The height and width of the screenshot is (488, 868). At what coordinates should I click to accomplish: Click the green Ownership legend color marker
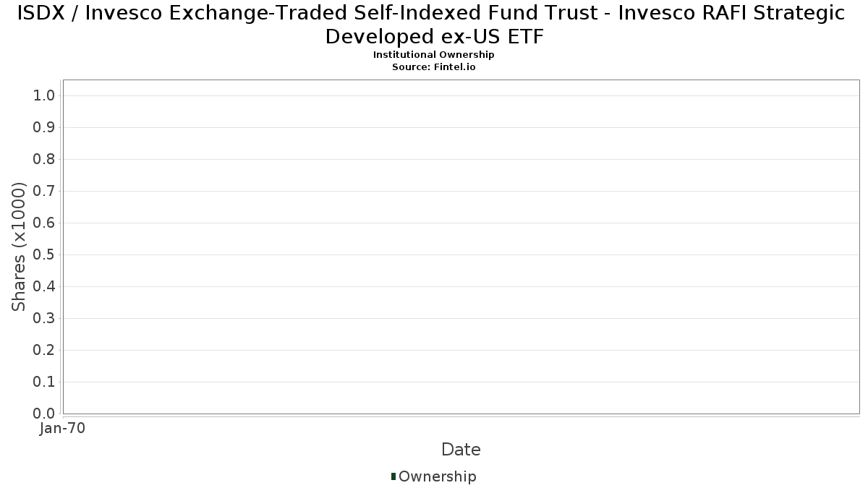coord(393,476)
